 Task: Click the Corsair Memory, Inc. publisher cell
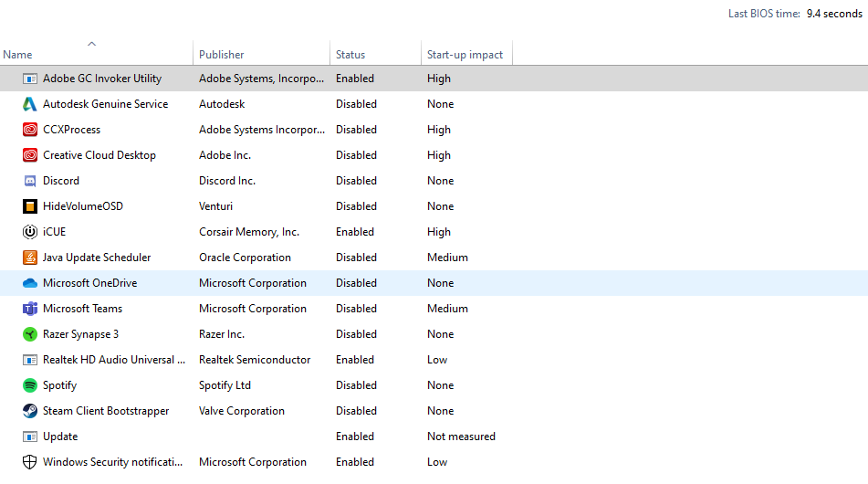(249, 232)
